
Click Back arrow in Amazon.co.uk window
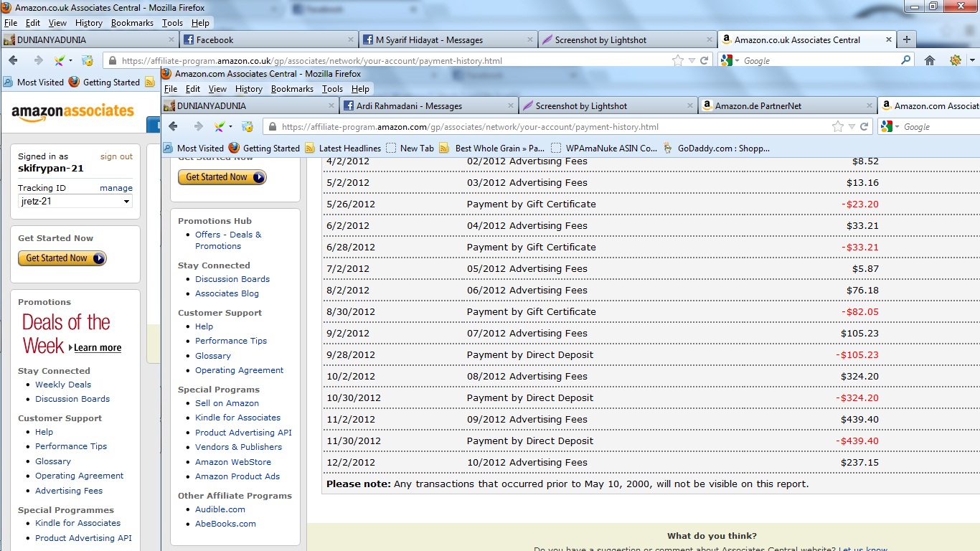pyautogui.click(x=13, y=60)
